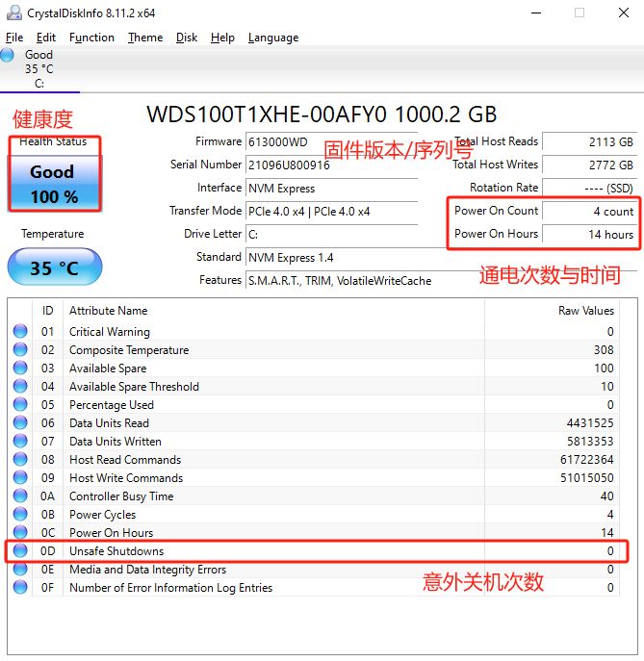The image size is (644, 661).
Task: Click the status circle for Data Units Written
Action: click(20, 441)
